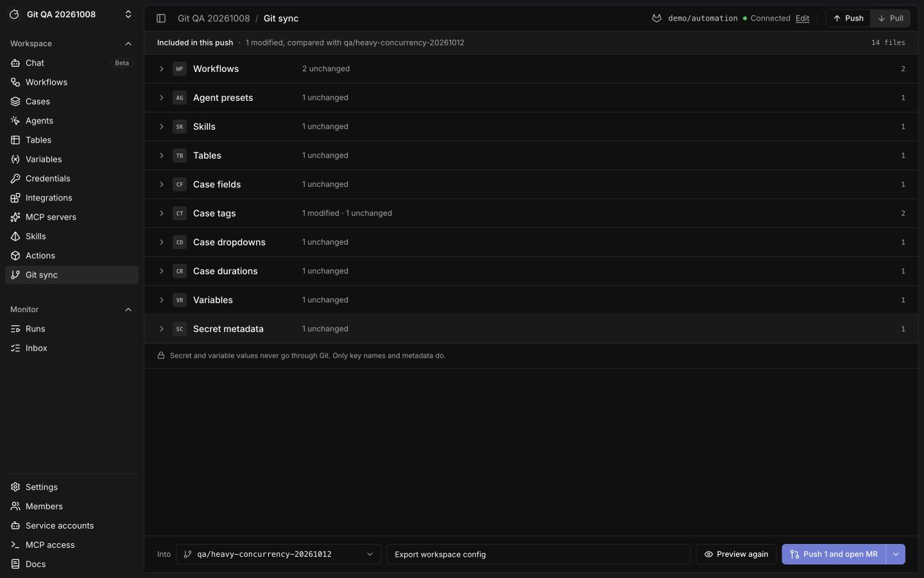Screen dimensions: 924x578
Task: Open Service accounts in the sidebar
Action: click(72, 525)
